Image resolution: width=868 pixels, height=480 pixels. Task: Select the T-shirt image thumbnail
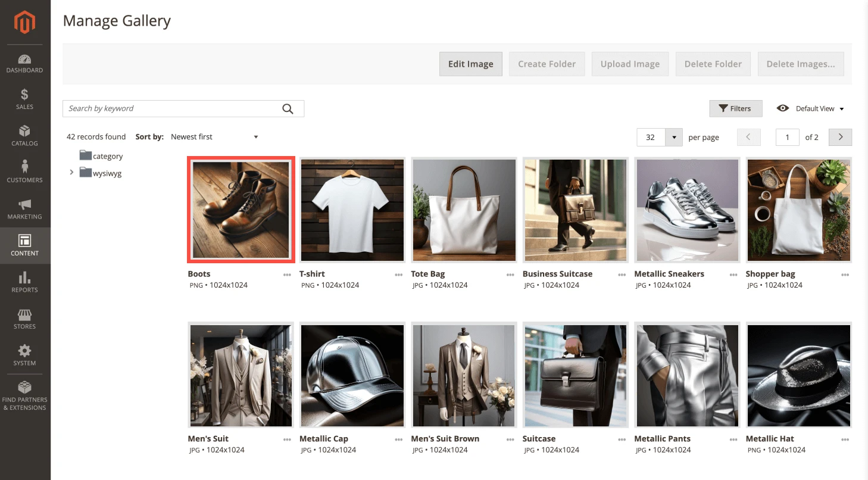click(352, 210)
